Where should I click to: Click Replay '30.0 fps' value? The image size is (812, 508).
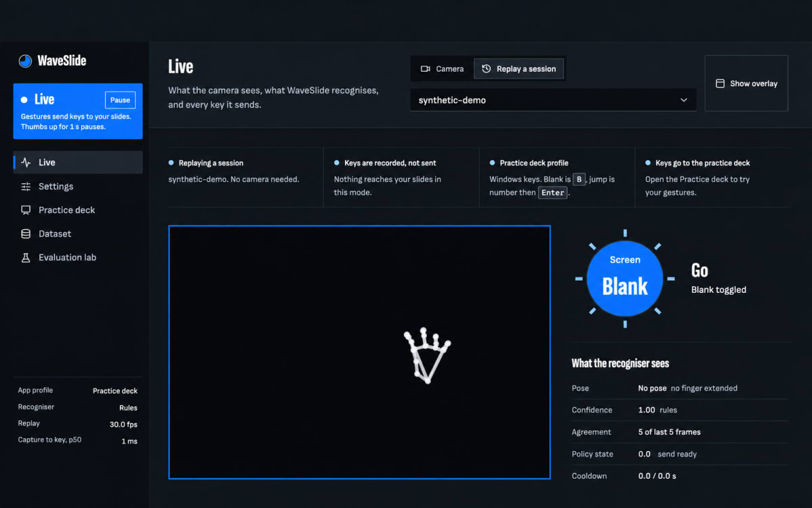coord(123,424)
